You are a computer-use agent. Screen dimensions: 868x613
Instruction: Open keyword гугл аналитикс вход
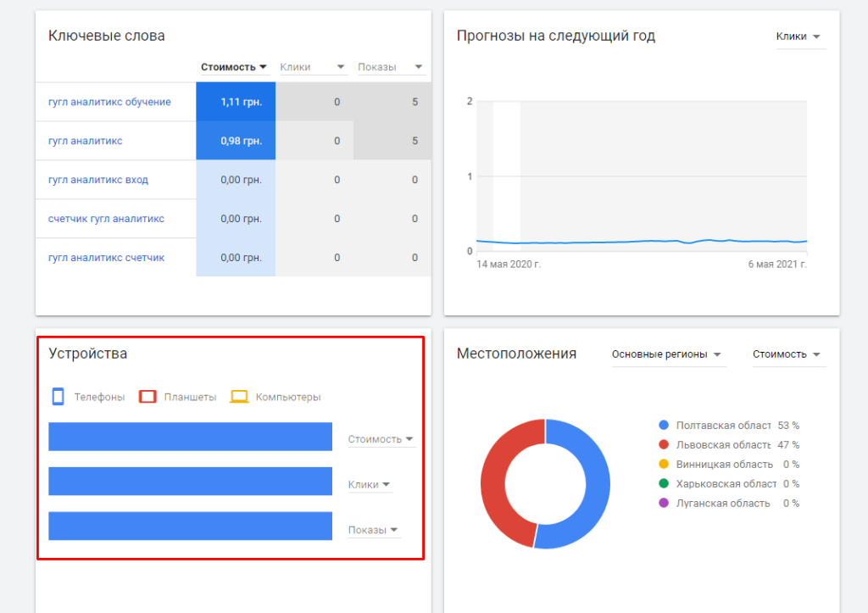98,180
